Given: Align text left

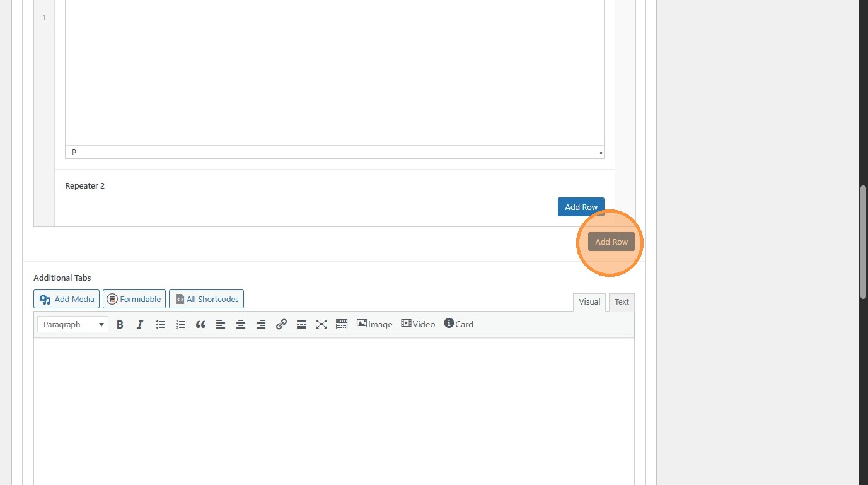Looking at the screenshot, I should point(221,324).
